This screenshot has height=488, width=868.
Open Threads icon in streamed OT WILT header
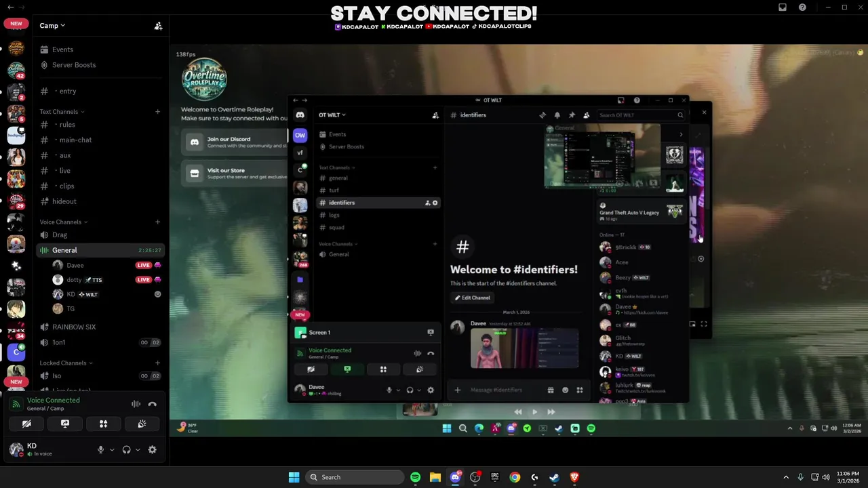[542, 115]
